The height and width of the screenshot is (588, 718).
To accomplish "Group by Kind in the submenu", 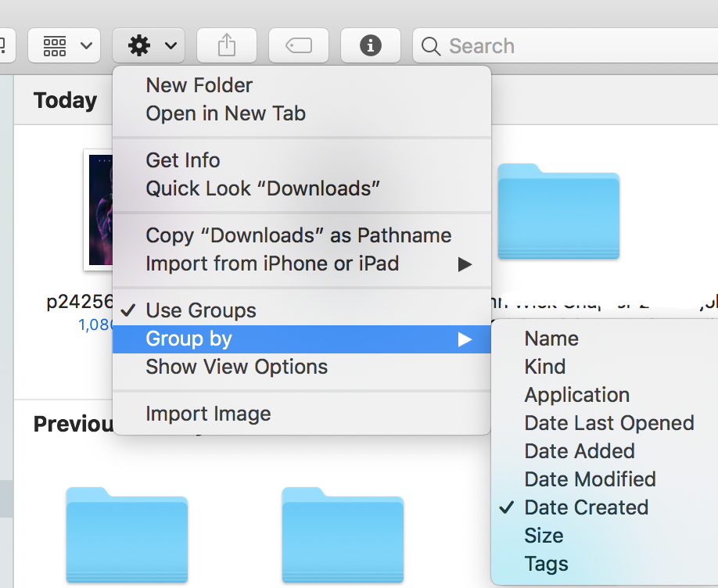I will (x=605, y=367).
